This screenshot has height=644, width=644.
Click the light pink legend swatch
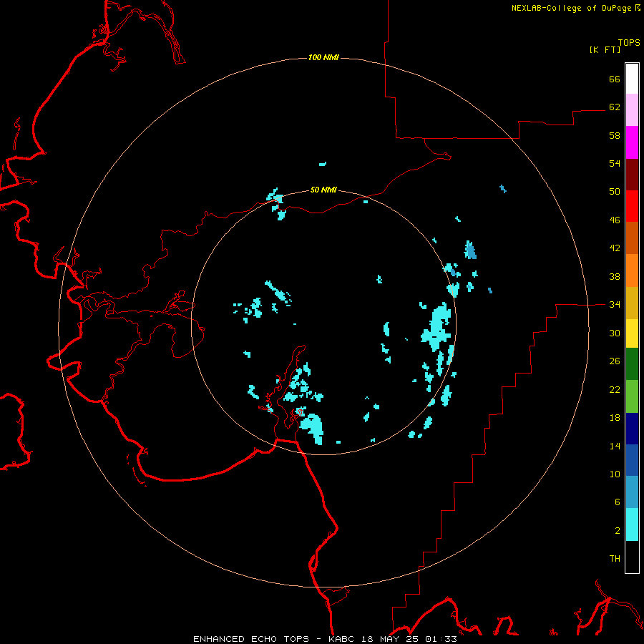632,110
